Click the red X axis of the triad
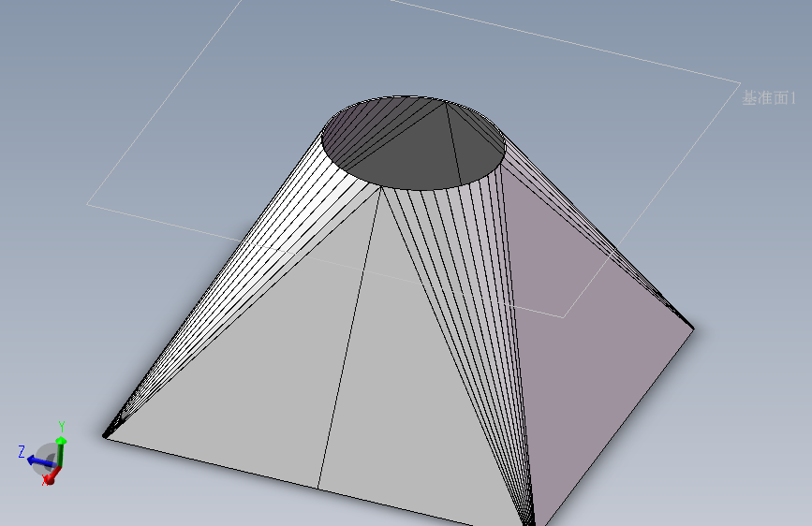 tap(52, 476)
